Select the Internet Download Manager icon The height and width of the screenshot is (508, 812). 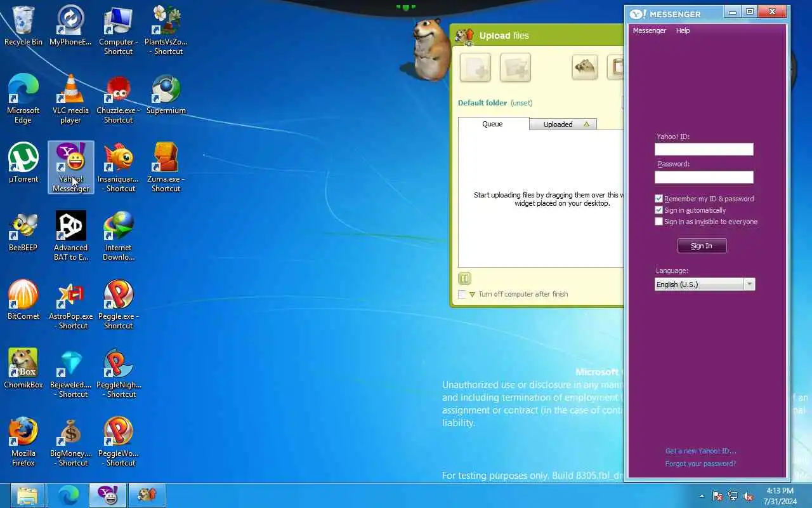click(x=118, y=236)
